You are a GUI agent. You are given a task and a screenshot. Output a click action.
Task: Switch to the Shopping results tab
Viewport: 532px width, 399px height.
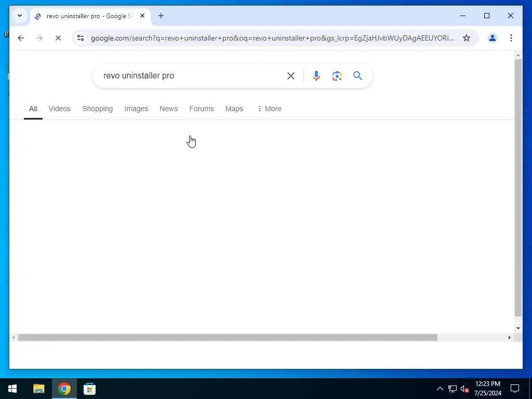[x=97, y=109]
